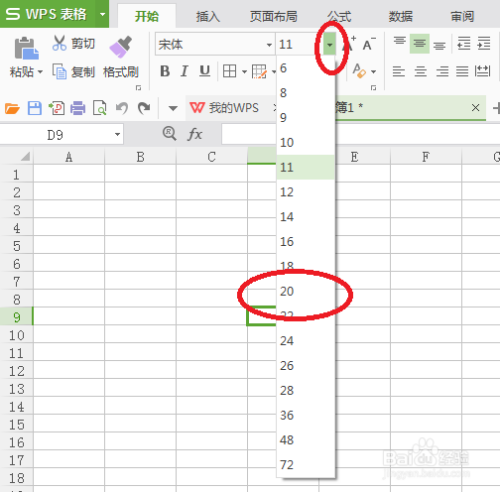
Task: Click the fx insert function icon
Action: pos(195,135)
